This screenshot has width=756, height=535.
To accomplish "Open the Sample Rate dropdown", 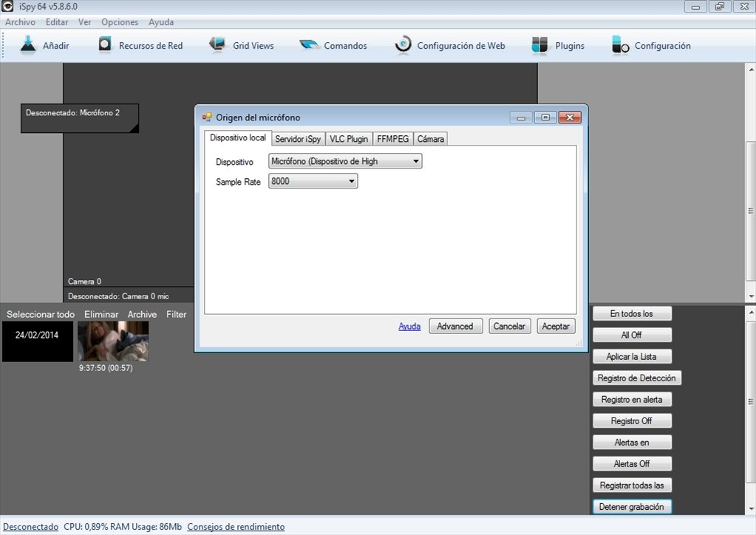I will (x=313, y=181).
